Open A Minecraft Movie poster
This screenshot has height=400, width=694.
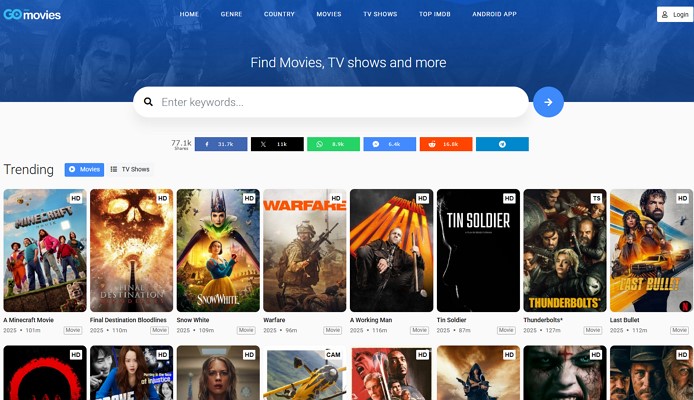point(45,250)
